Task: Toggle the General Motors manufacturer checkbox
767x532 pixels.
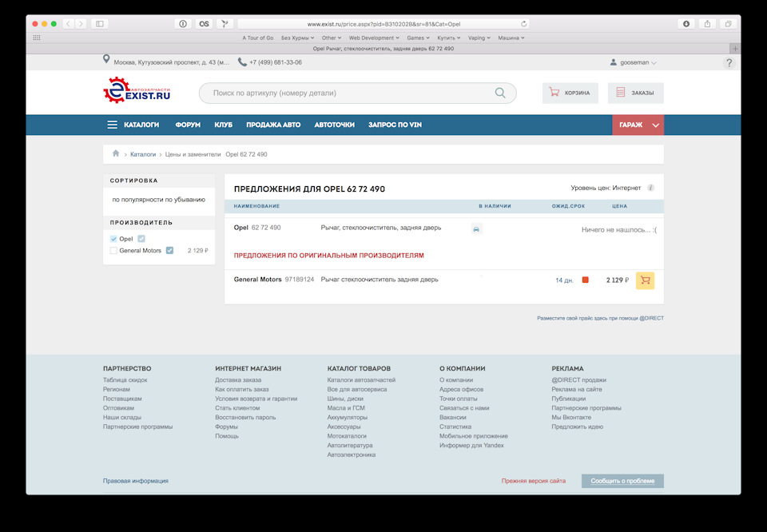Action: tap(113, 250)
